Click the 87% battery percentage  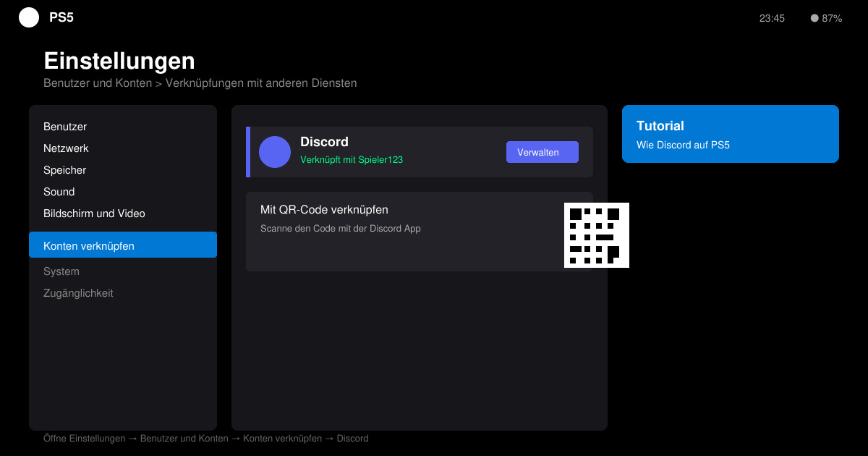point(832,18)
